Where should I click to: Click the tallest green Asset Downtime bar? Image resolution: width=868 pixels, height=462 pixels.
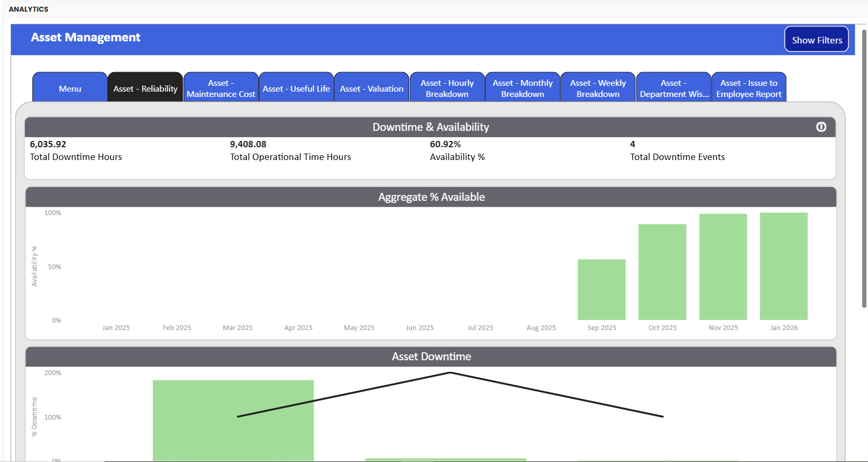[233, 420]
